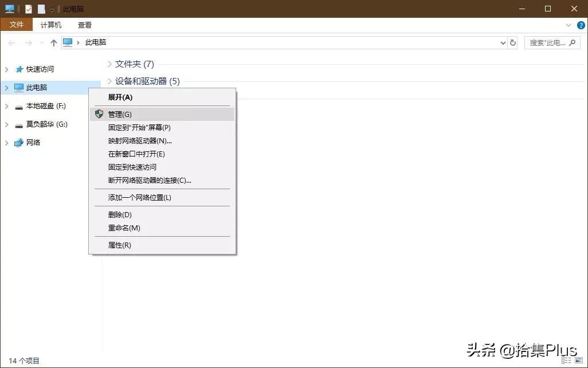Switch to large thumbnails view from the status bar
The image size is (588, 368).
click(x=579, y=360)
